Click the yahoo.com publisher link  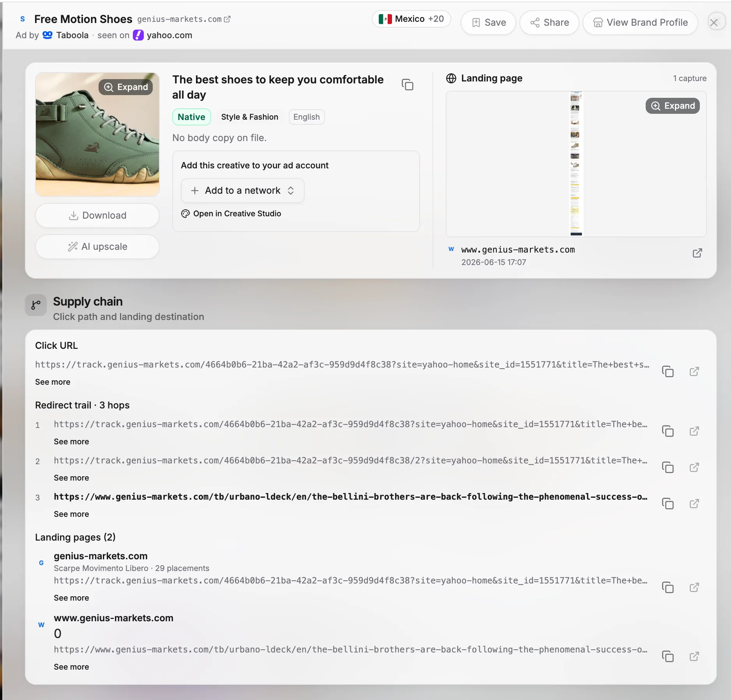(x=169, y=35)
